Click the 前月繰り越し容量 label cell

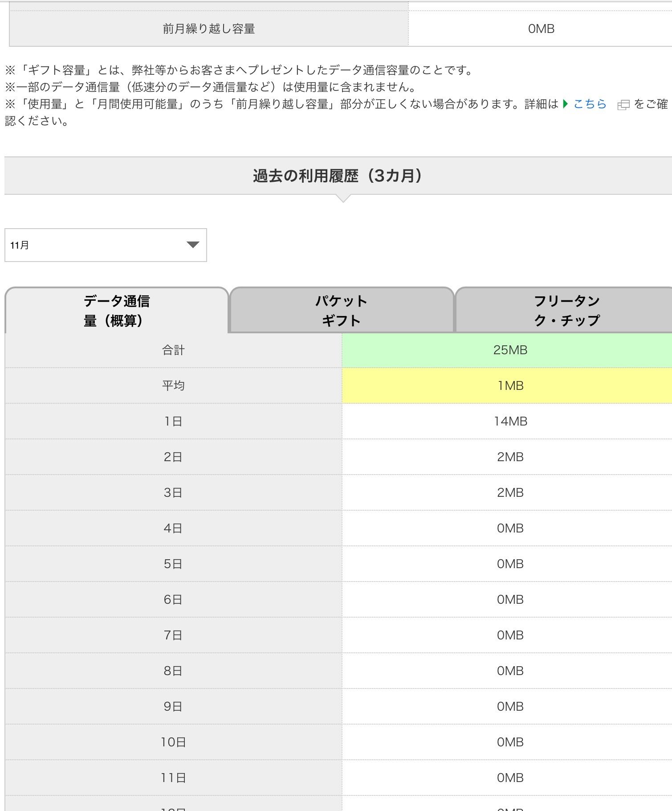click(208, 29)
